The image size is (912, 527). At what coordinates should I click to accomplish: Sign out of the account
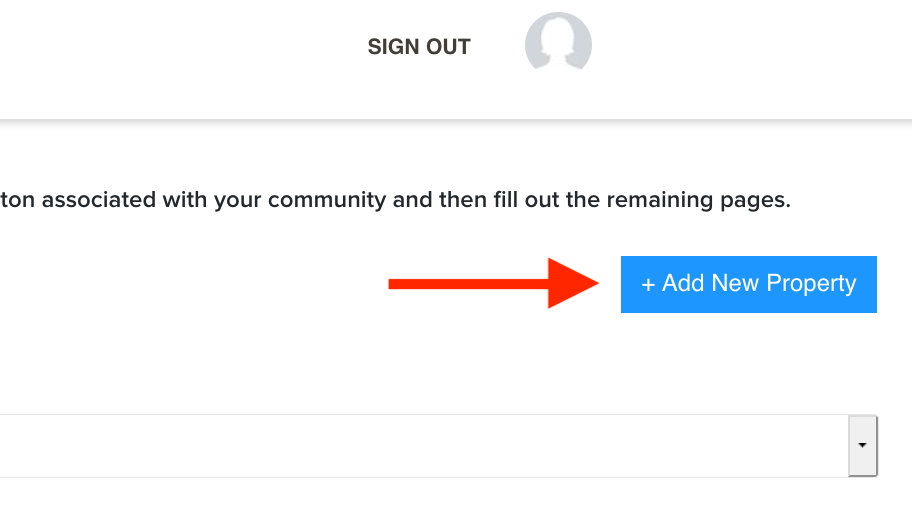pos(419,47)
